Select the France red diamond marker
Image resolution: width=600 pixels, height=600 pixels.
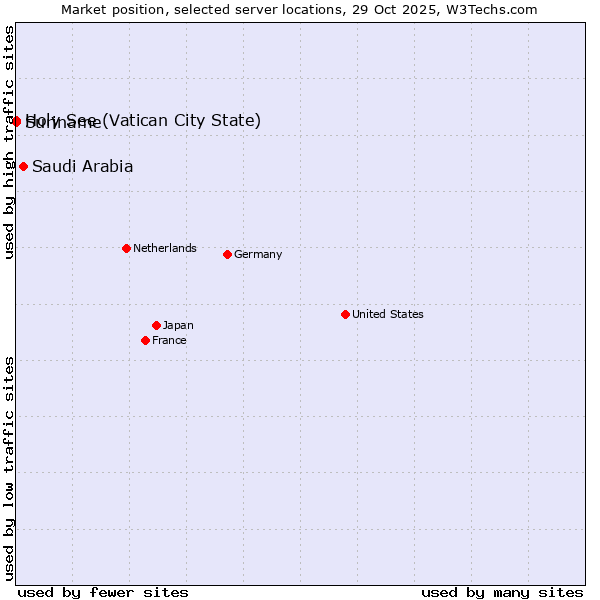coord(146,340)
